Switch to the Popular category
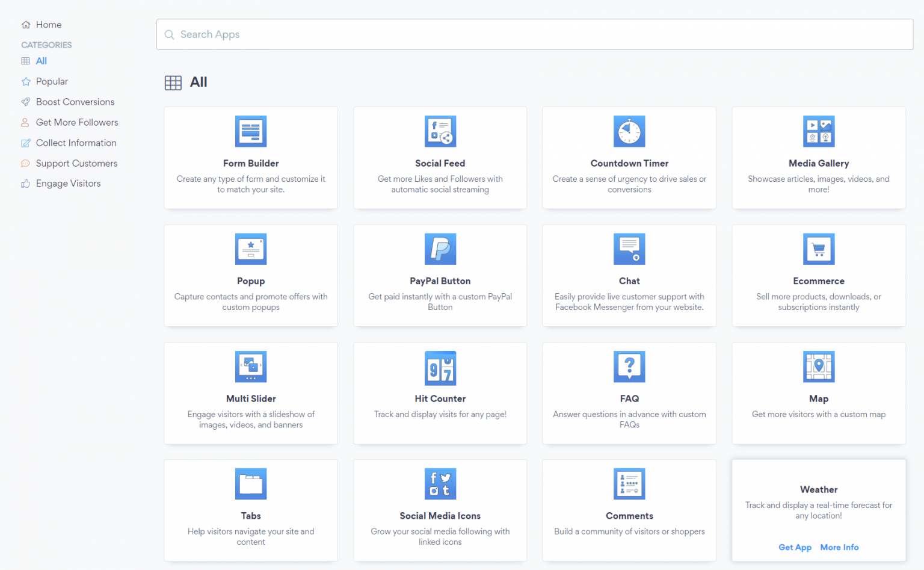 [x=52, y=81]
